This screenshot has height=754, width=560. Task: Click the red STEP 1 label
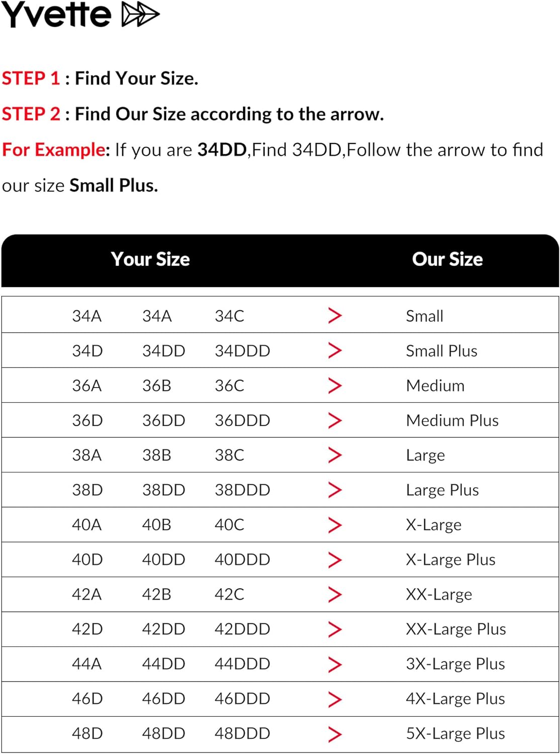point(31,78)
